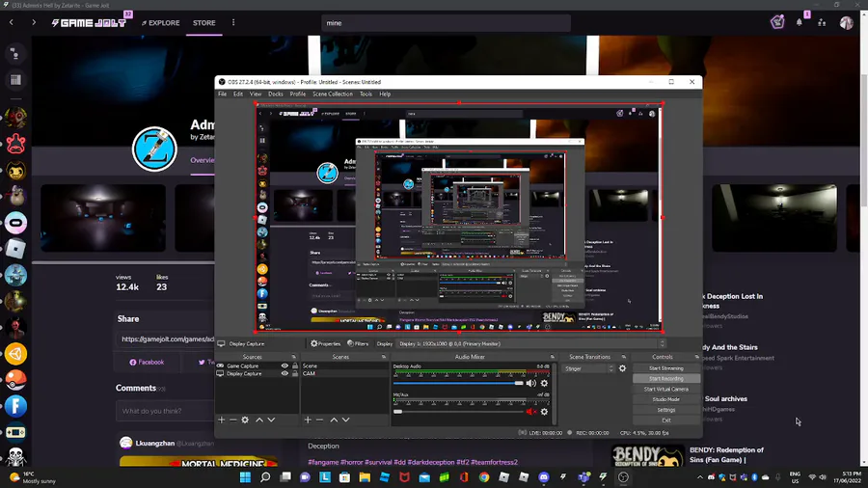
Task: Go forward with Game Jolt forward arrow
Action: (34, 23)
